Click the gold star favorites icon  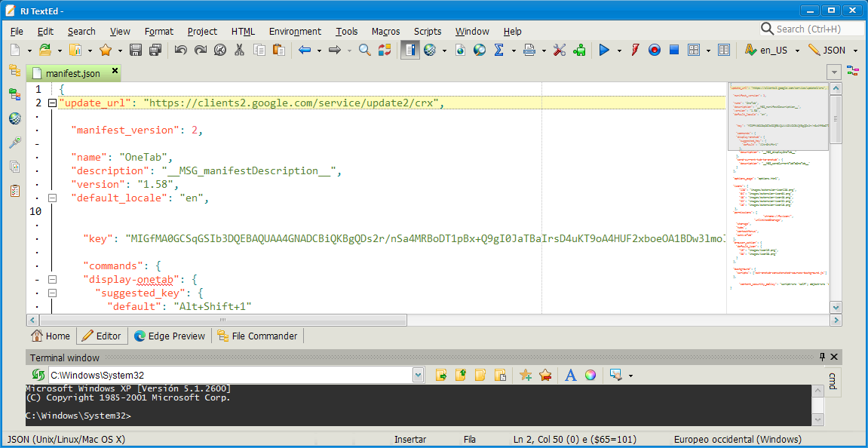click(105, 51)
